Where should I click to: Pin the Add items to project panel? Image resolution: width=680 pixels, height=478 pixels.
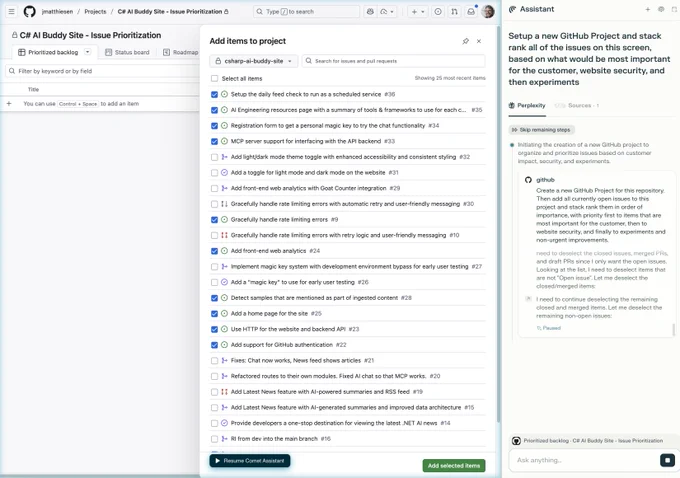[465, 41]
